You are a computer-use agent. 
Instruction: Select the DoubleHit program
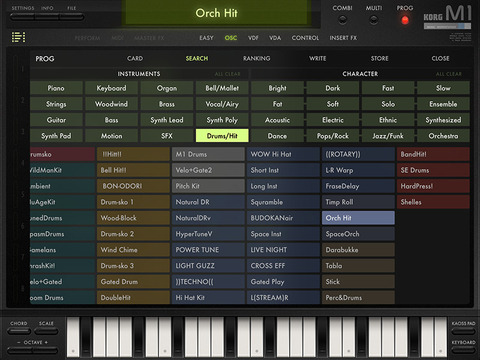(x=133, y=297)
